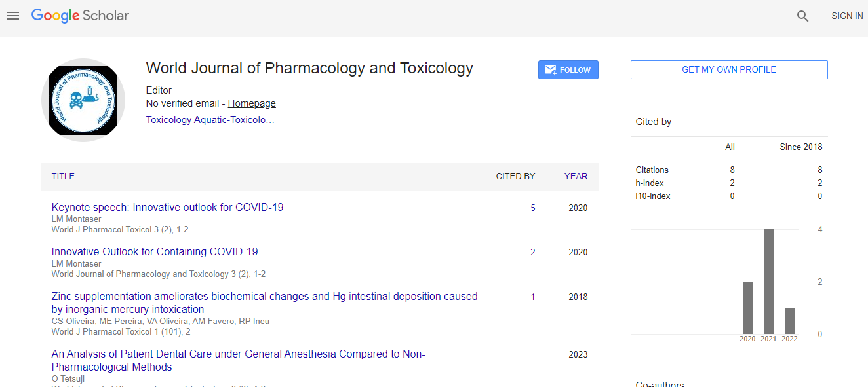Open 'Innovative Outlook for Containing COVID-19' article
Screen dimensions: 868x387
pyautogui.click(x=155, y=251)
